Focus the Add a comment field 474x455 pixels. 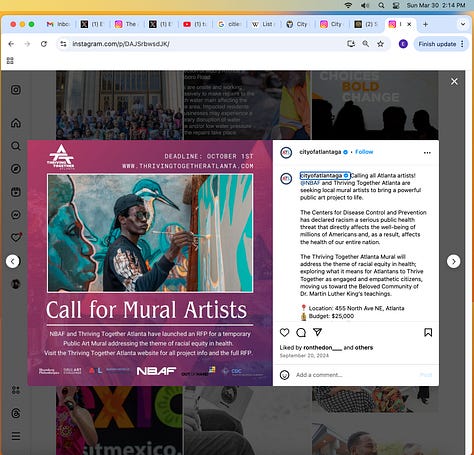click(355, 375)
